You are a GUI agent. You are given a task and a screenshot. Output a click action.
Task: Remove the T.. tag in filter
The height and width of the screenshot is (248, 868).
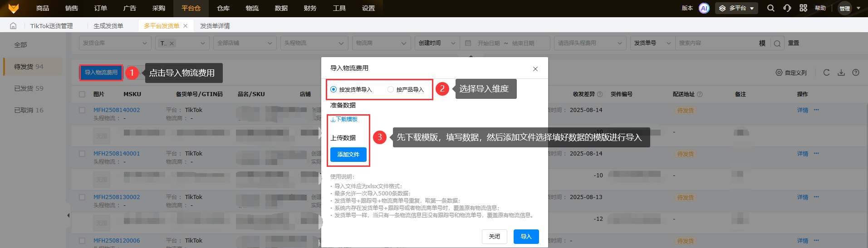click(172, 44)
